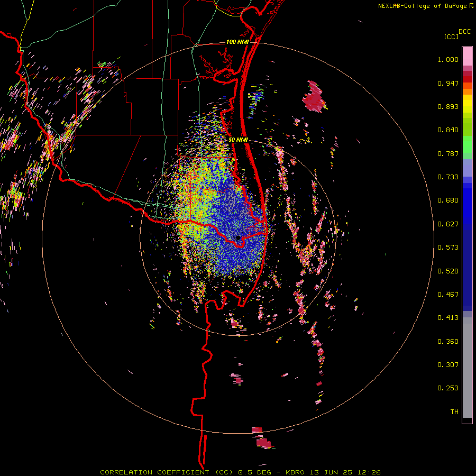Pick the 0.840 scale value
The image size is (476, 476).
click(x=448, y=130)
